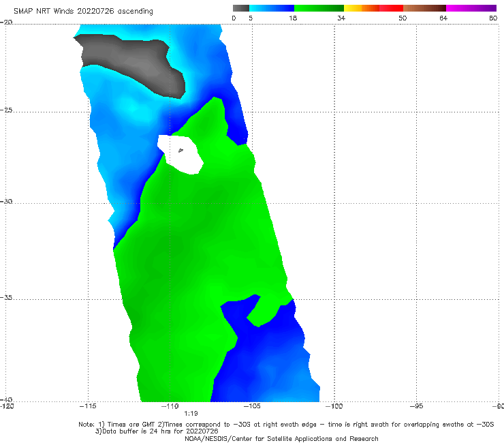Click the latitude label '-35'

pos(6,297)
